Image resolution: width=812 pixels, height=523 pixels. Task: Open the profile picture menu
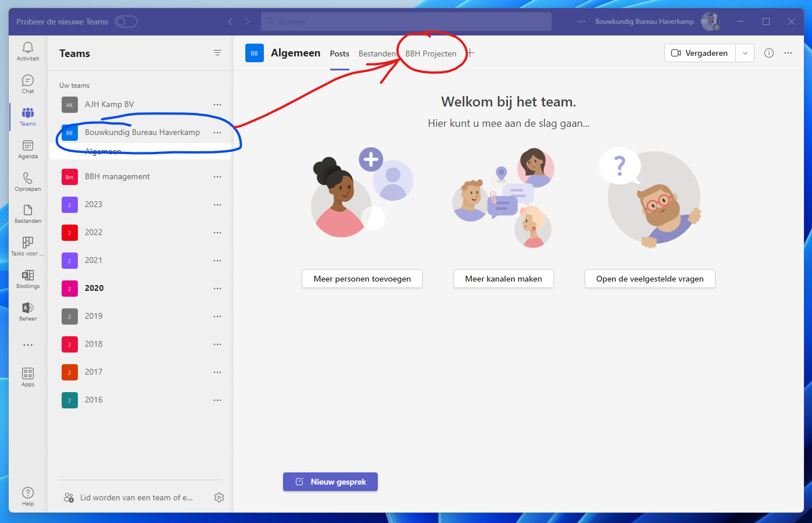pos(710,22)
